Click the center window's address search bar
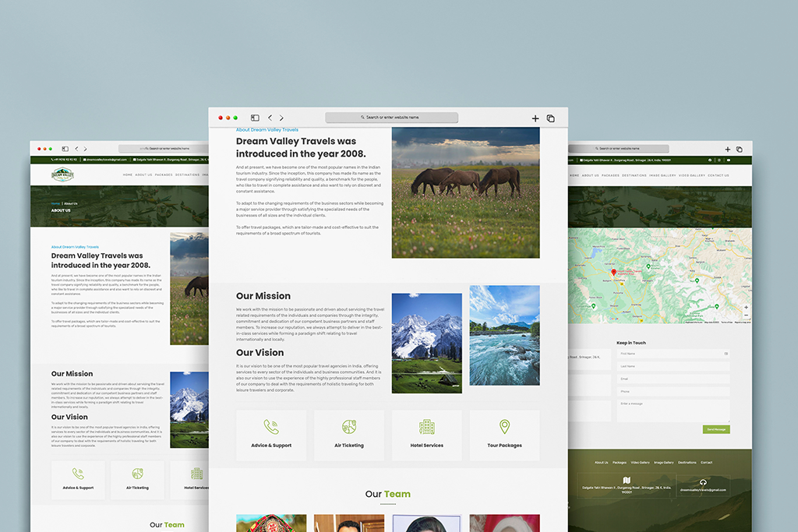This screenshot has height=532, width=798. [391, 118]
